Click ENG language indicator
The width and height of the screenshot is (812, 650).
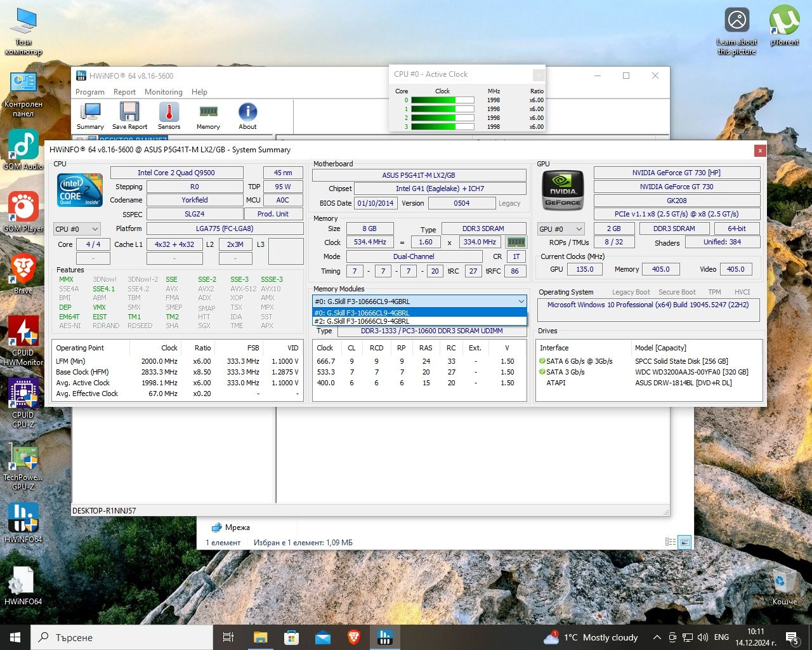point(721,637)
